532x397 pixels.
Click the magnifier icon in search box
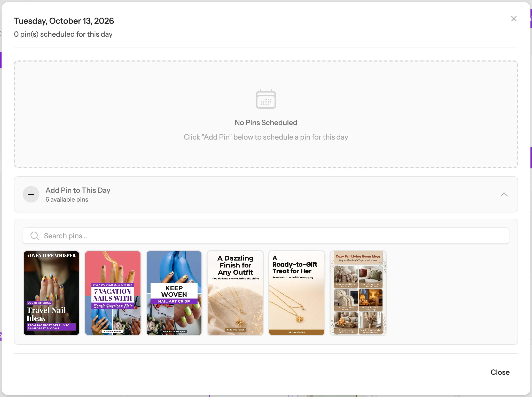pyautogui.click(x=35, y=236)
